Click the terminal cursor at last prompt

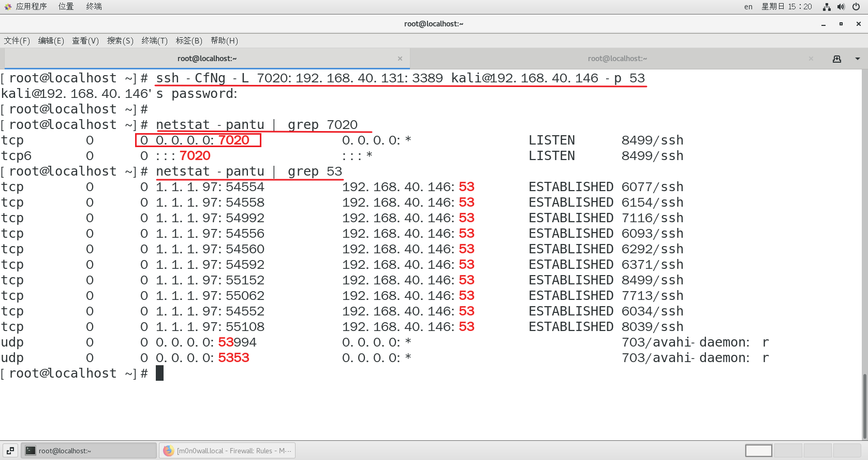160,373
